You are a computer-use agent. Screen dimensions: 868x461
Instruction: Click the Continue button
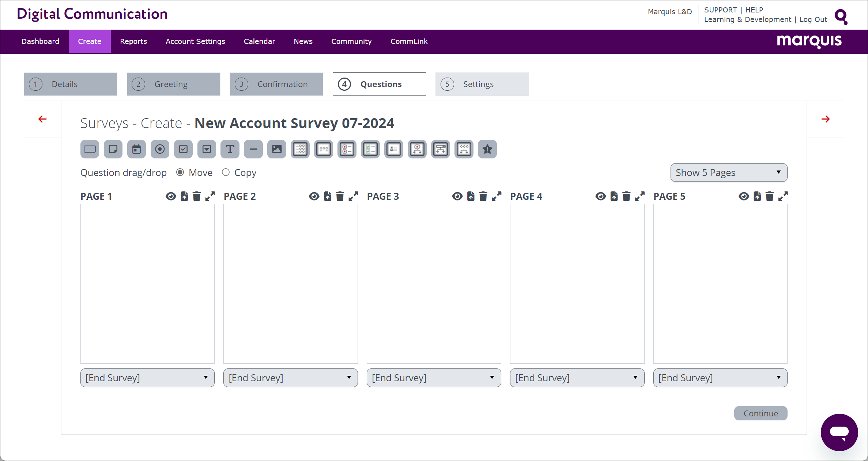761,413
